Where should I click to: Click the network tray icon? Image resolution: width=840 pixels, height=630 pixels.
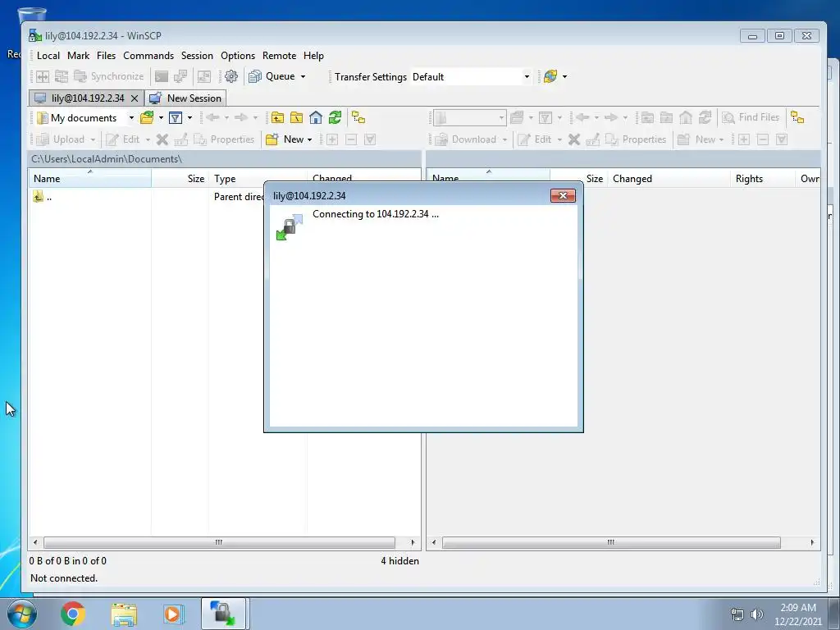737,614
